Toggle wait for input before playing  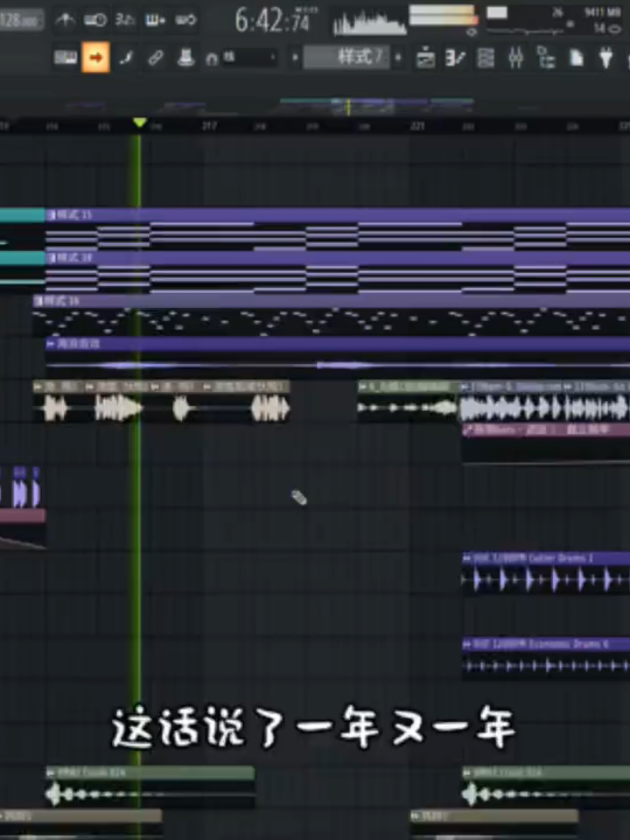pyautogui.click(x=95, y=21)
